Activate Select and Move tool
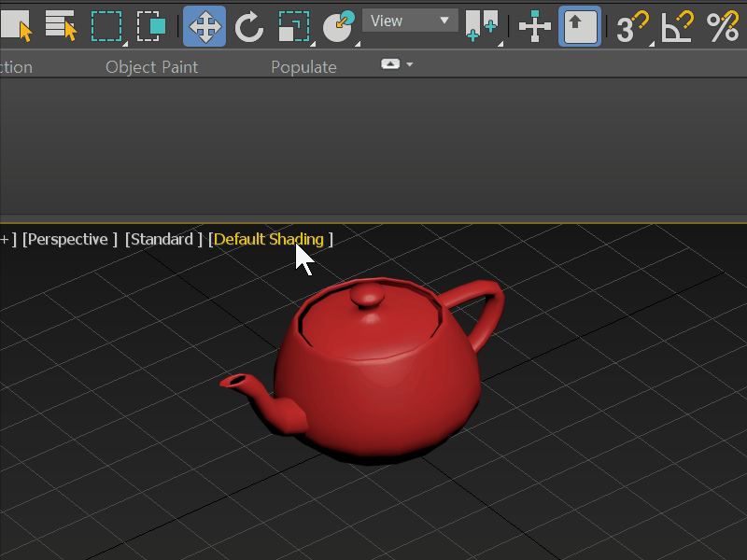The height and width of the screenshot is (560, 747). point(204,26)
